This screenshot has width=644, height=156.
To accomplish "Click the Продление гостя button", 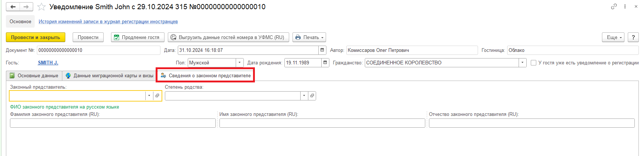I will click(137, 37).
